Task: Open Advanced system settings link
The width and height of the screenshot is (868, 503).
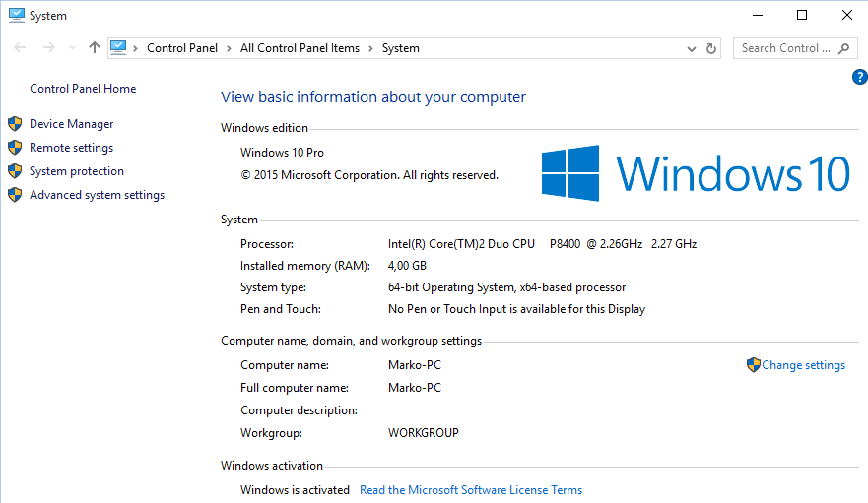Action: point(97,195)
